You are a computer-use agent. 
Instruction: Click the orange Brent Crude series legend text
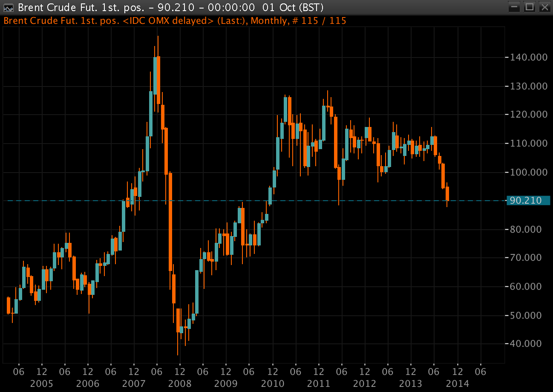(175, 21)
